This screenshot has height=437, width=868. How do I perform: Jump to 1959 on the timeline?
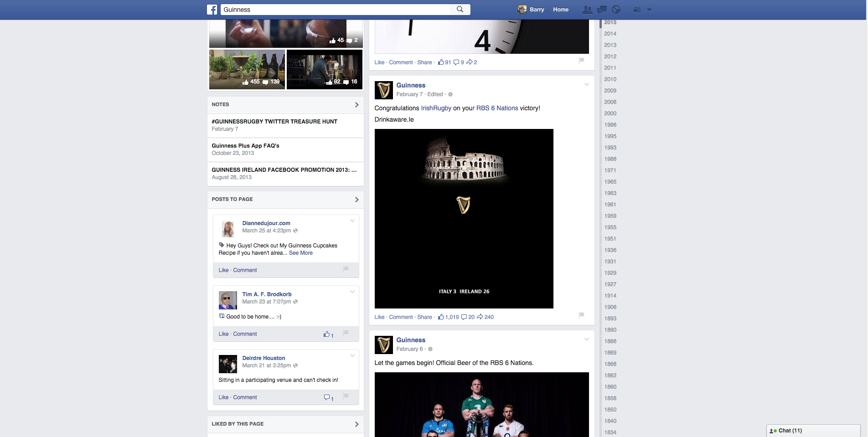pyautogui.click(x=610, y=216)
